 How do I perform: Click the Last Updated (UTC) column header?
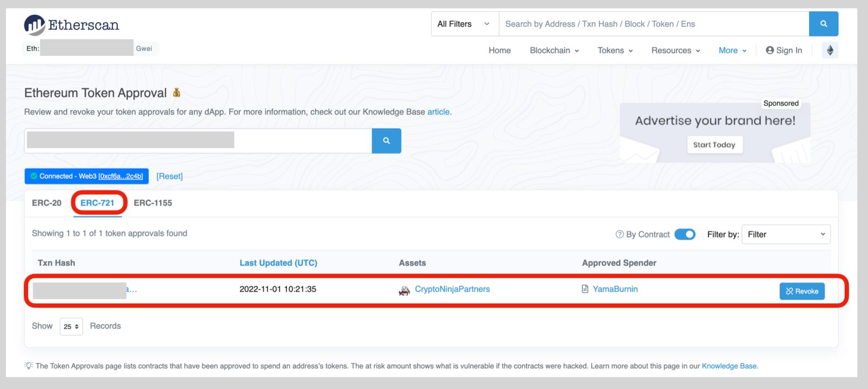[x=278, y=263]
